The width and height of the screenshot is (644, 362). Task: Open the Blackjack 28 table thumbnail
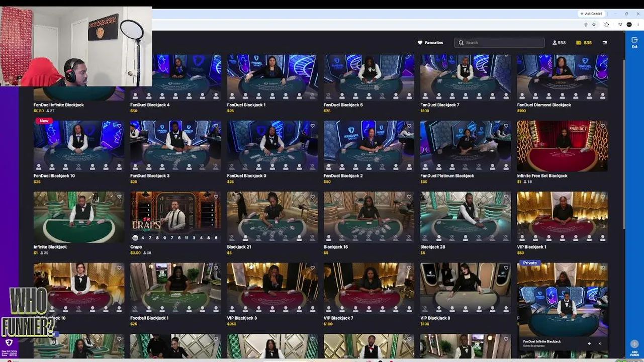(466, 217)
